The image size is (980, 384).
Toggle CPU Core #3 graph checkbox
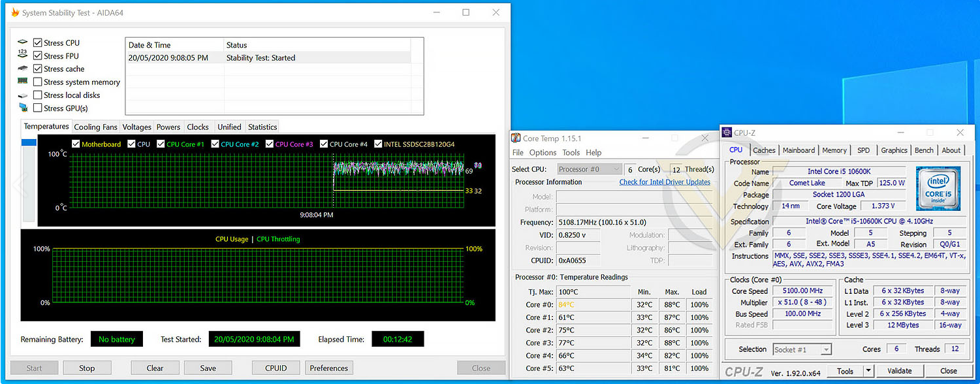[x=270, y=144]
